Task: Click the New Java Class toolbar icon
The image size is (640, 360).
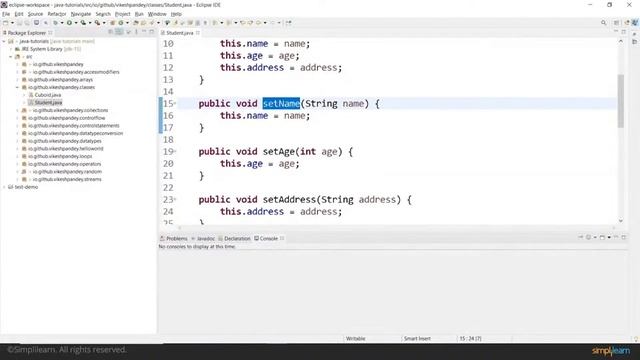Action: [x=121, y=23]
